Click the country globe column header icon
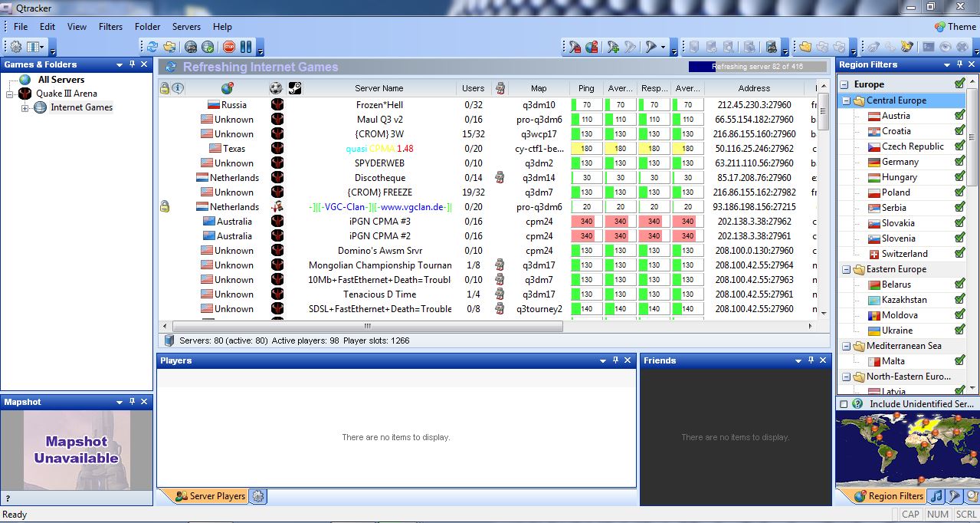Viewport: 980px width, 523px height. 227,88
